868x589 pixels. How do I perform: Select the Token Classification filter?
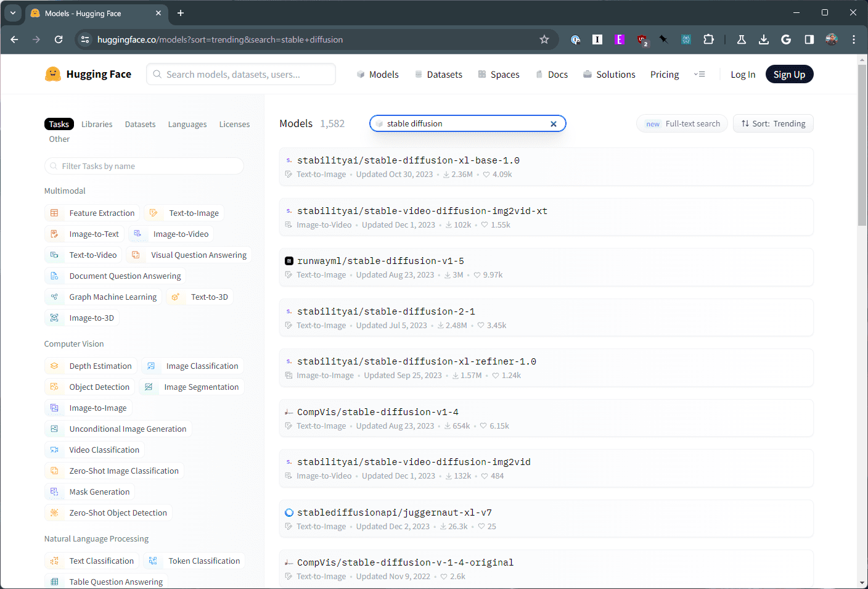194,561
